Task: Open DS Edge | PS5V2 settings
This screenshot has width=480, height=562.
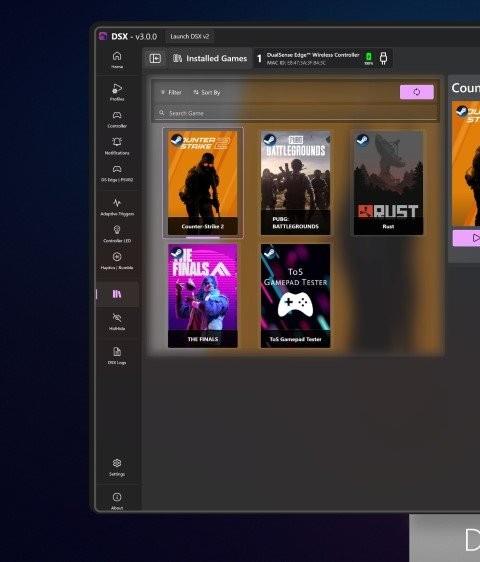Action: [117, 173]
